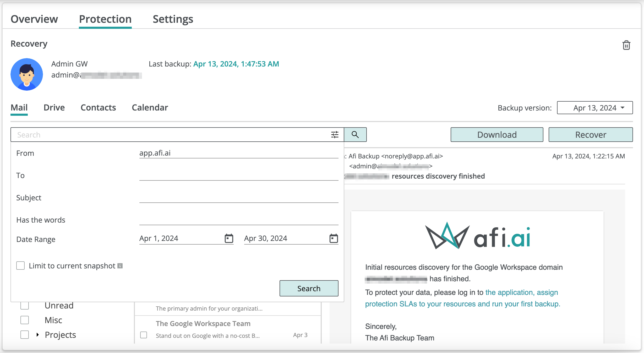Click the snapshot info icon
644x353 pixels.
click(x=120, y=266)
